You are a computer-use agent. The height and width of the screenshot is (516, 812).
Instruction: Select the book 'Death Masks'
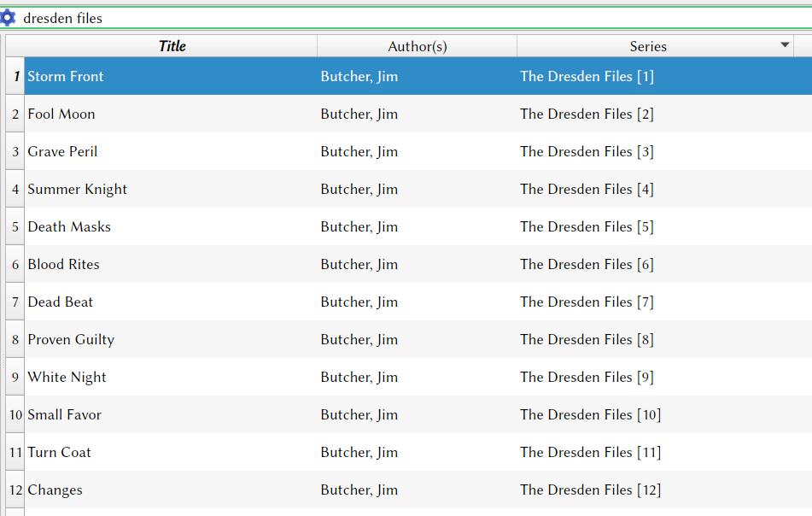pos(69,226)
